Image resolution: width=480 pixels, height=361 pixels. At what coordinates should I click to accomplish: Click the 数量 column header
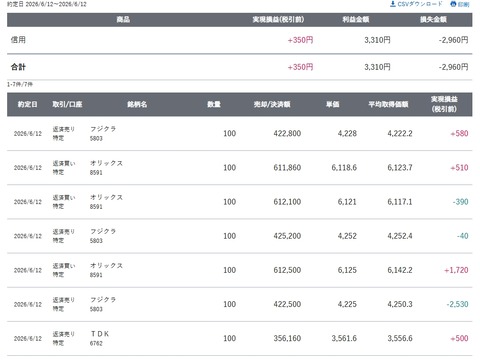[214, 105]
